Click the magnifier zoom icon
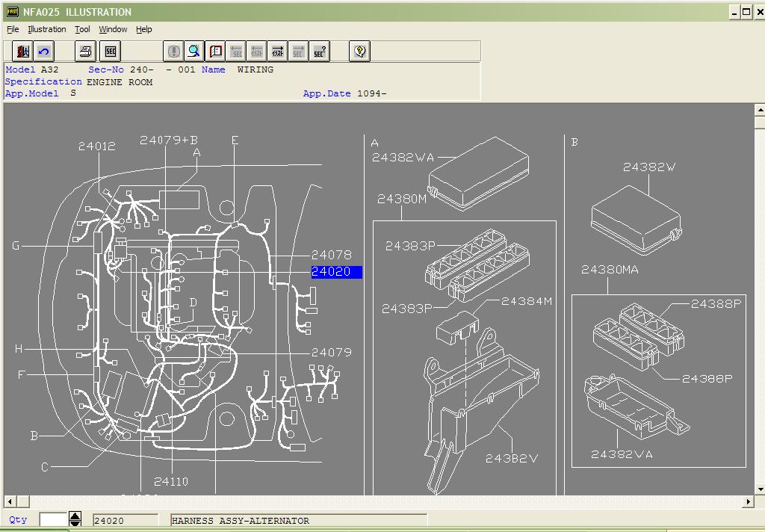The image size is (765, 532). [194, 51]
